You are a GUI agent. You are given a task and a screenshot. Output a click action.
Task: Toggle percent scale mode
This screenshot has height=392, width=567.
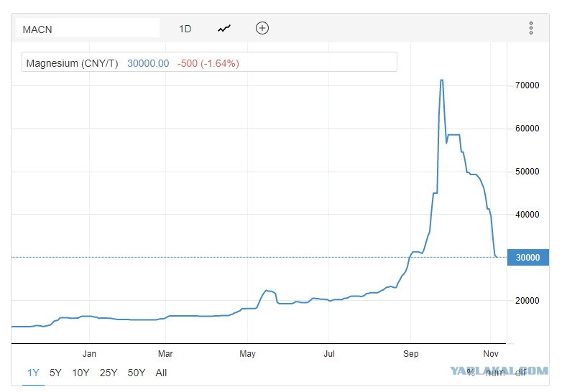[x=471, y=373]
